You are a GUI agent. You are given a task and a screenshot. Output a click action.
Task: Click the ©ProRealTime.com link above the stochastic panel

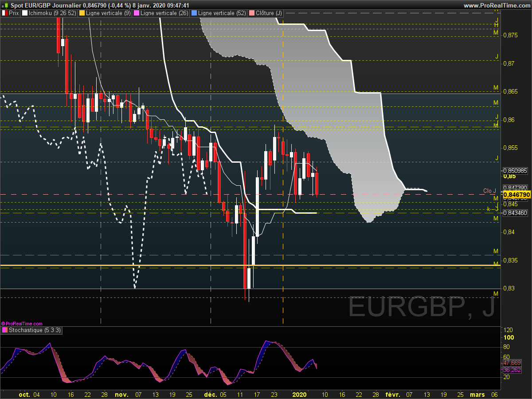point(22,324)
